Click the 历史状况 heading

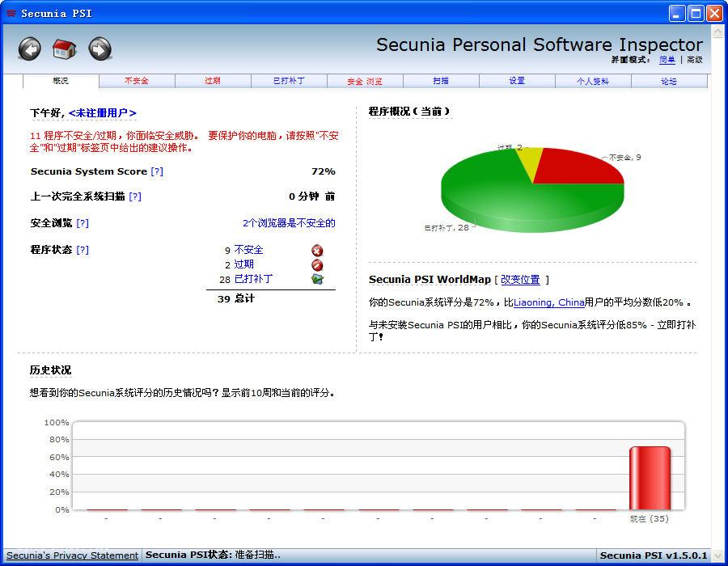pos(50,370)
